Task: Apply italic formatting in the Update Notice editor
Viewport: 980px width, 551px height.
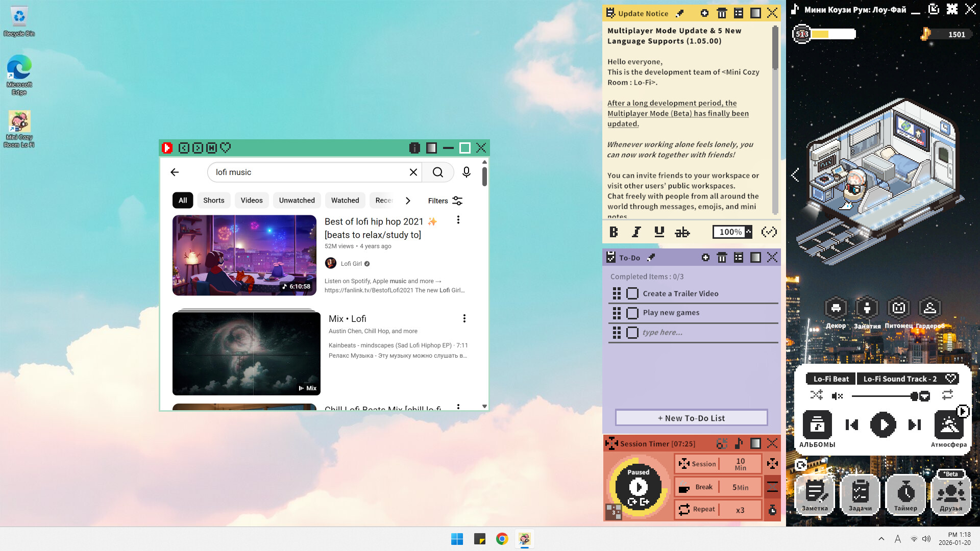Action: 636,232
